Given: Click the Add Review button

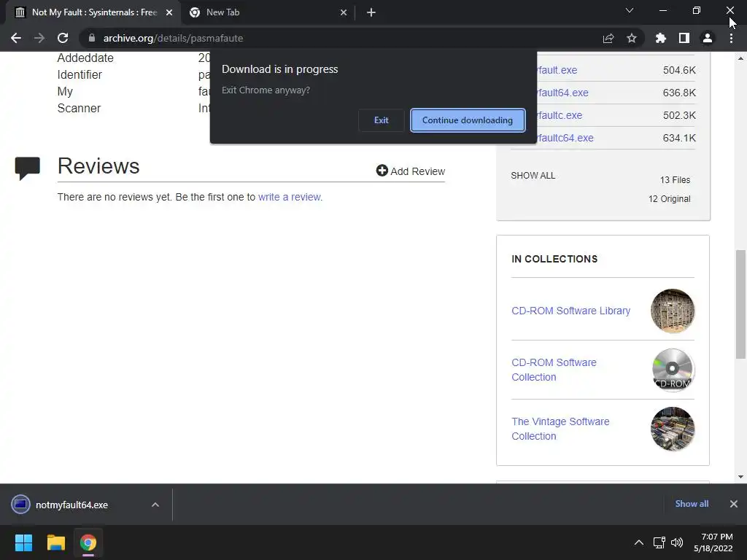Looking at the screenshot, I should [411, 171].
